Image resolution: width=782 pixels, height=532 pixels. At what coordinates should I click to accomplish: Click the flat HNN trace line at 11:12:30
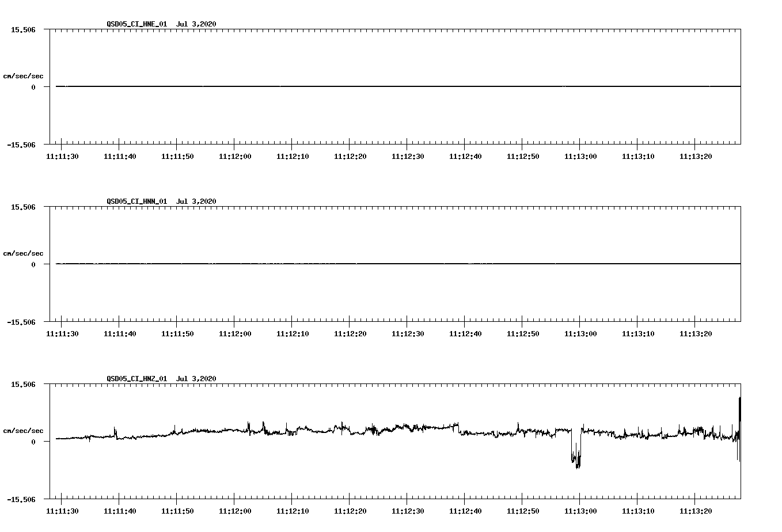click(x=407, y=264)
